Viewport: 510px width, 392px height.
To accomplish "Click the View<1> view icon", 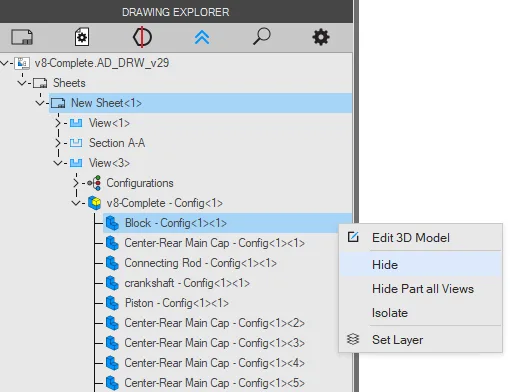I will click(x=76, y=123).
